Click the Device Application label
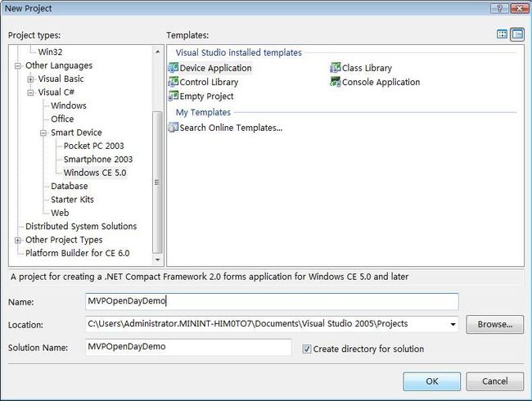The height and width of the screenshot is (401, 532). point(215,68)
